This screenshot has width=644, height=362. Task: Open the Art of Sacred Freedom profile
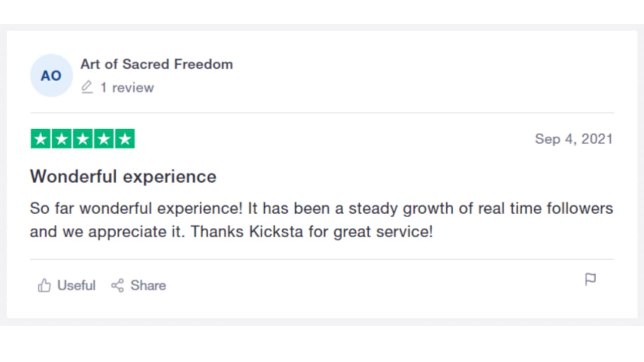pos(156,64)
